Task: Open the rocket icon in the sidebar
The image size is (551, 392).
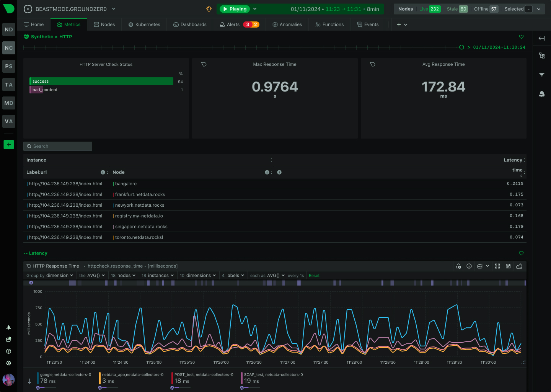Action: (x=8, y=327)
